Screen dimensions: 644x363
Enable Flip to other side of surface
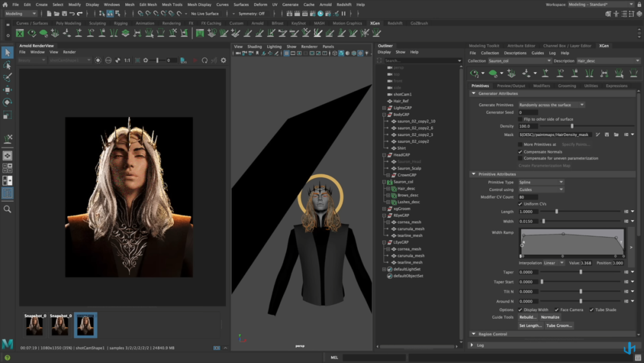520,119
